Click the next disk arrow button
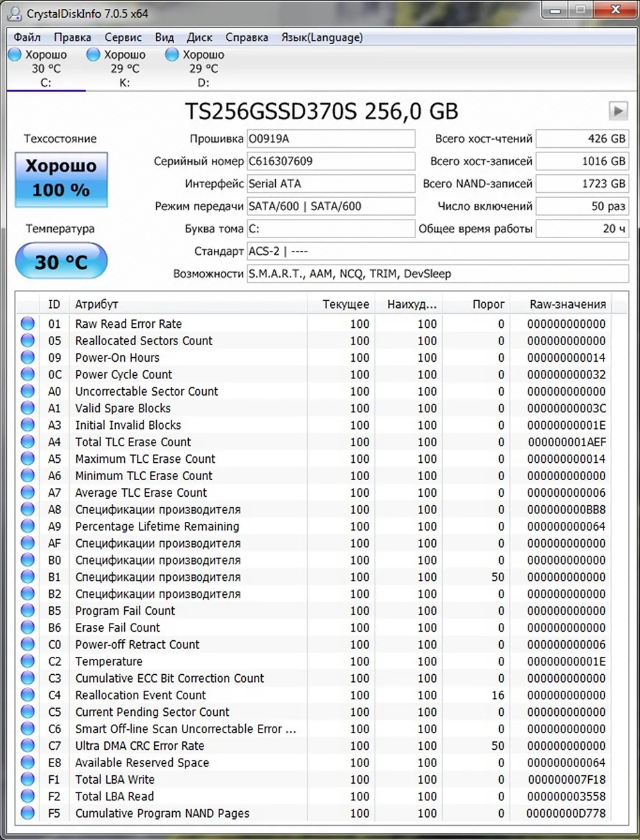The image size is (640, 840). click(x=618, y=111)
